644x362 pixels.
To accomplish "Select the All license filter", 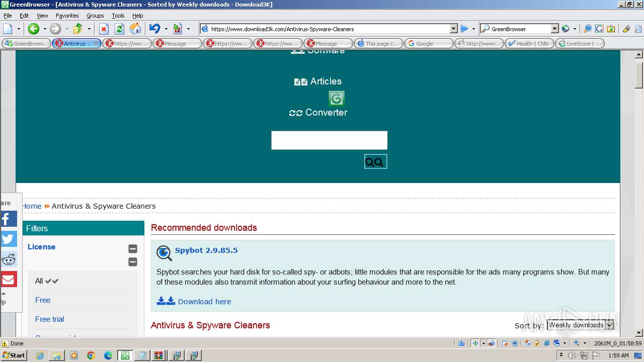I will 46,281.
